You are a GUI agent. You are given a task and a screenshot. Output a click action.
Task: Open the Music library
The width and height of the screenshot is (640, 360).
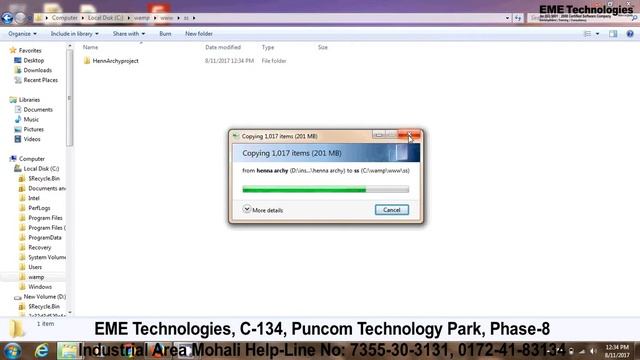(x=31, y=119)
